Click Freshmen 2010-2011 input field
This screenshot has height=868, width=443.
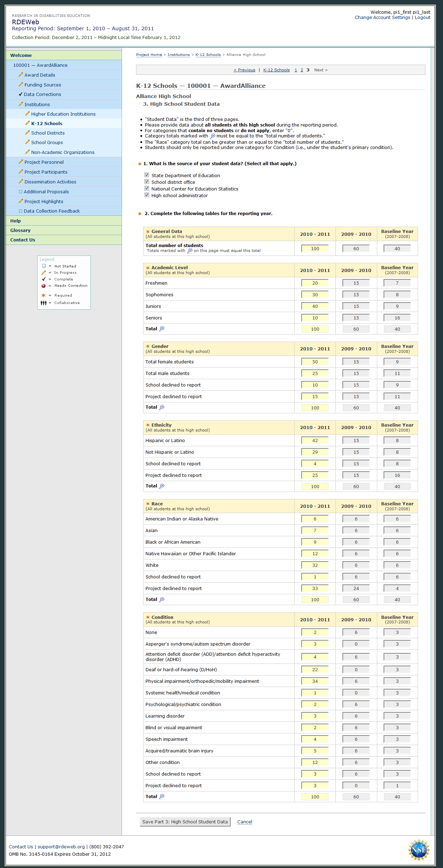315,283
